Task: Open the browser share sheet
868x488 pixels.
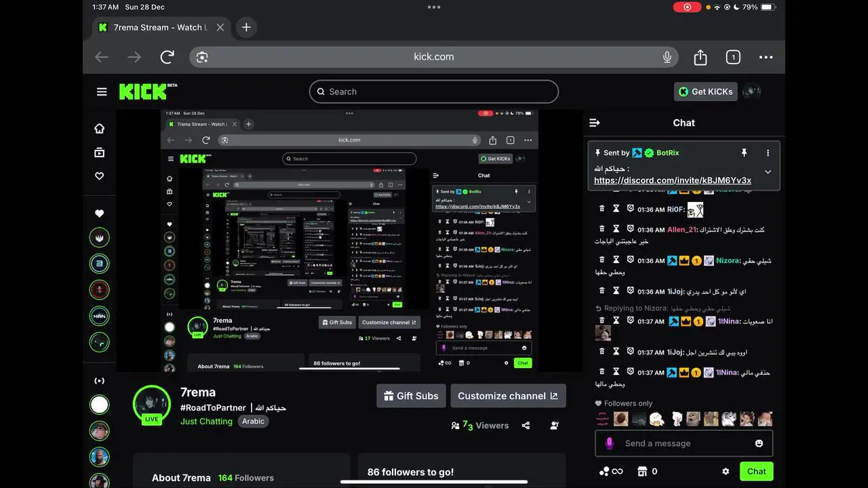Action: (701, 57)
